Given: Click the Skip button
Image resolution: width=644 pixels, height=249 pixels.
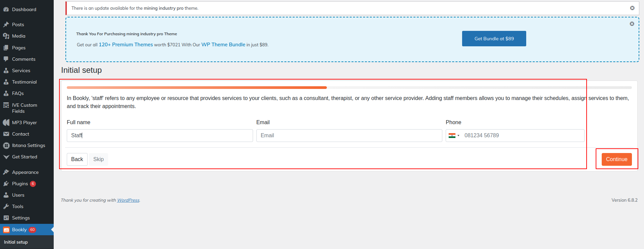Looking at the screenshot, I should pos(98,159).
